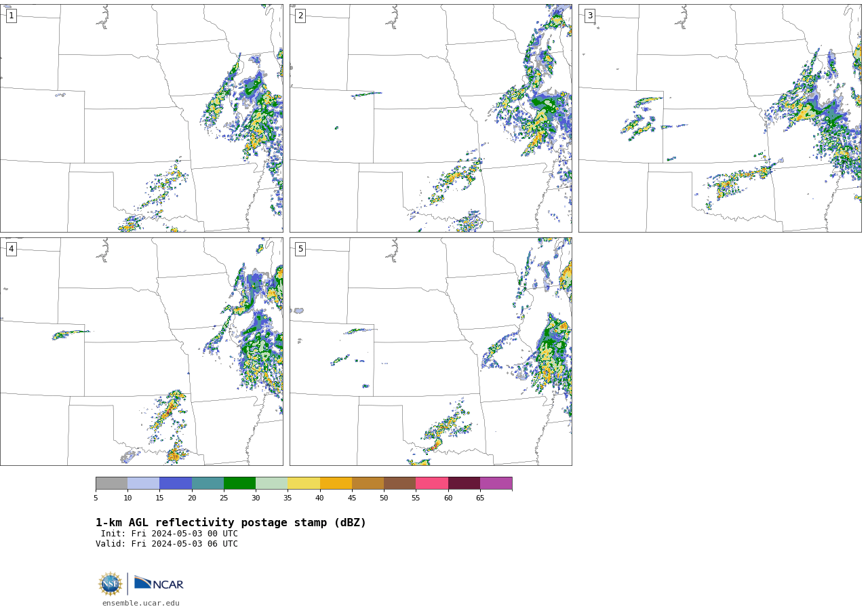Click the Init time text line
868x611 pixels.
(x=170, y=534)
